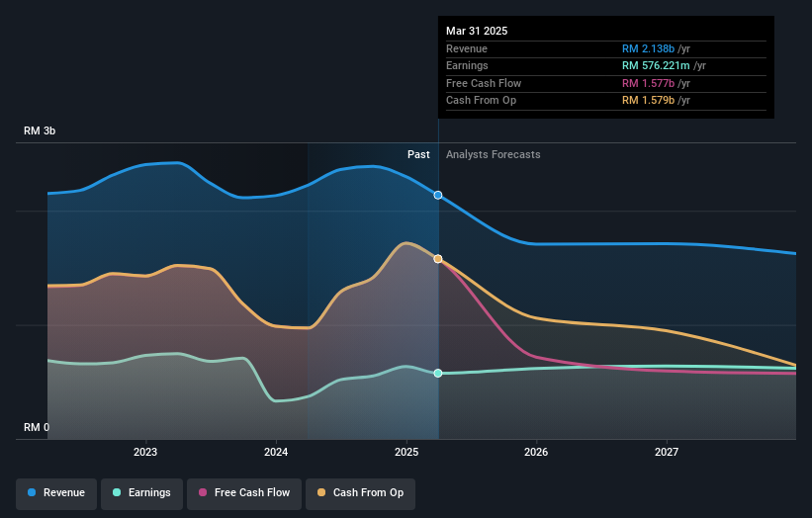Viewport: 812px width, 518px height.
Task: Click the Revenue row label in tooltip
Action: (467, 48)
